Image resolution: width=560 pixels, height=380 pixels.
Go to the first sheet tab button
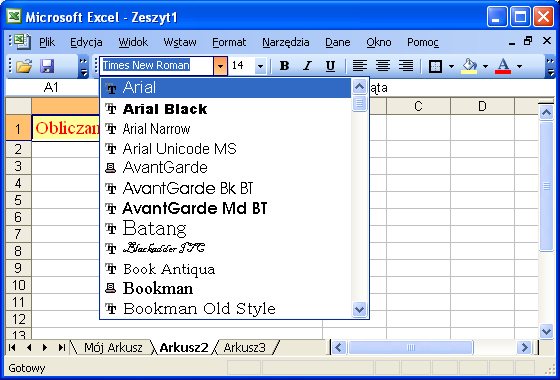pyautogui.click(x=12, y=348)
